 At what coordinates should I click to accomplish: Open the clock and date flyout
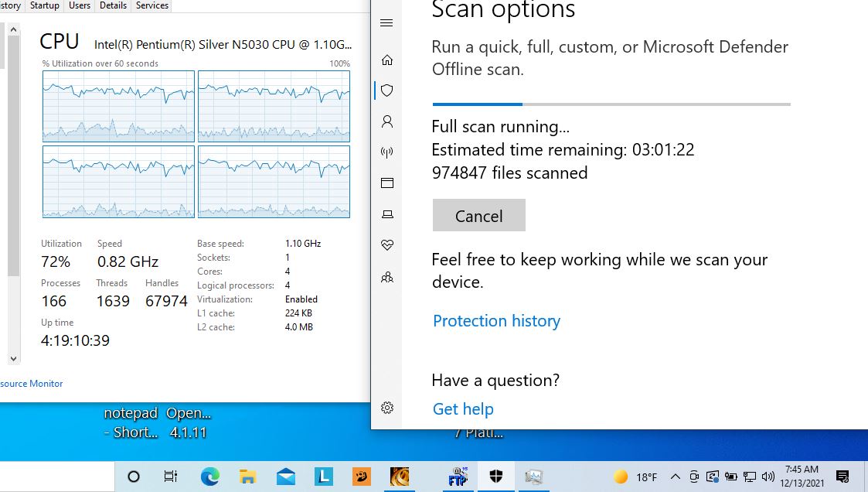[x=802, y=477]
